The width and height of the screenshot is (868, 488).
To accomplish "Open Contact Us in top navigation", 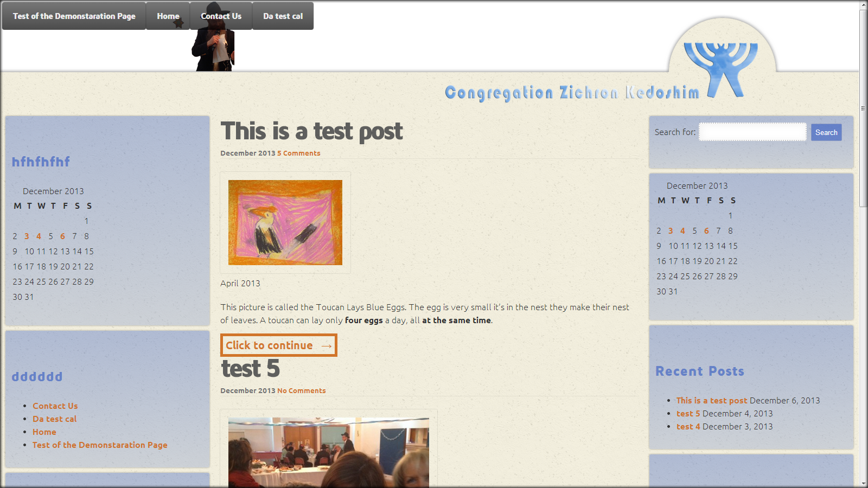I will pyautogui.click(x=221, y=16).
